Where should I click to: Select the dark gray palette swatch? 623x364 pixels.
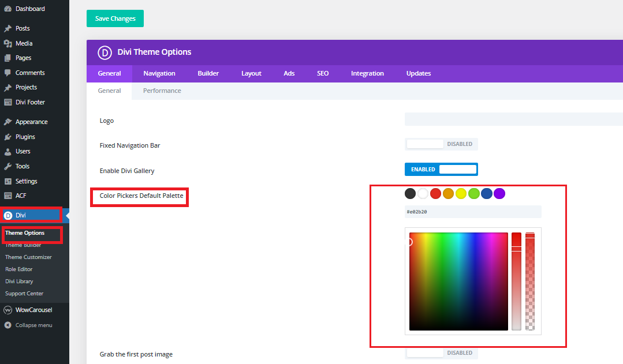coord(410,194)
